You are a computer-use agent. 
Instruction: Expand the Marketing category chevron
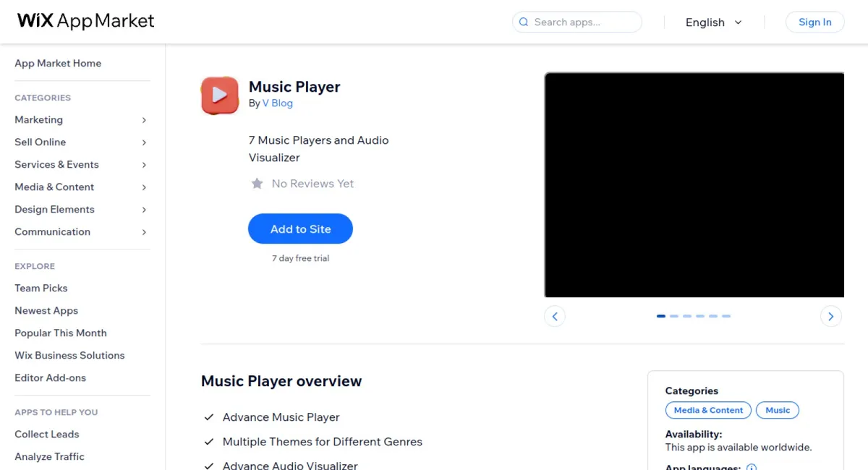click(x=144, y=120)
